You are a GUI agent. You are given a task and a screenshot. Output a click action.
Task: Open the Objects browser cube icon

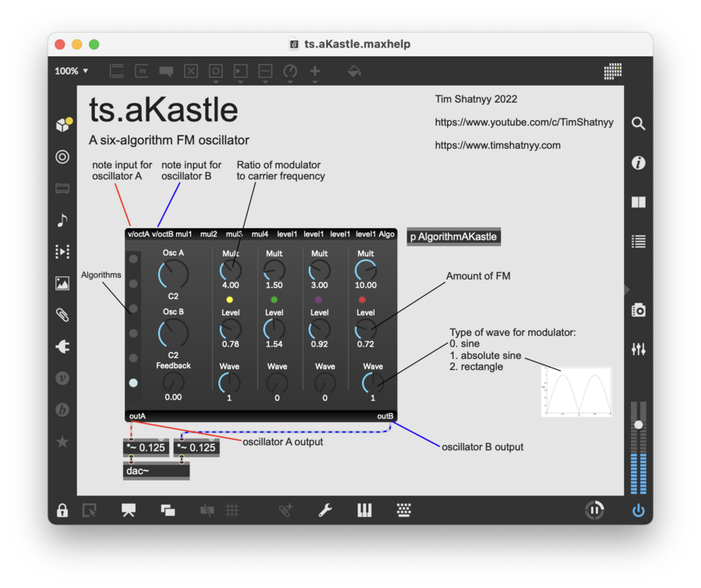click(62, 125)
